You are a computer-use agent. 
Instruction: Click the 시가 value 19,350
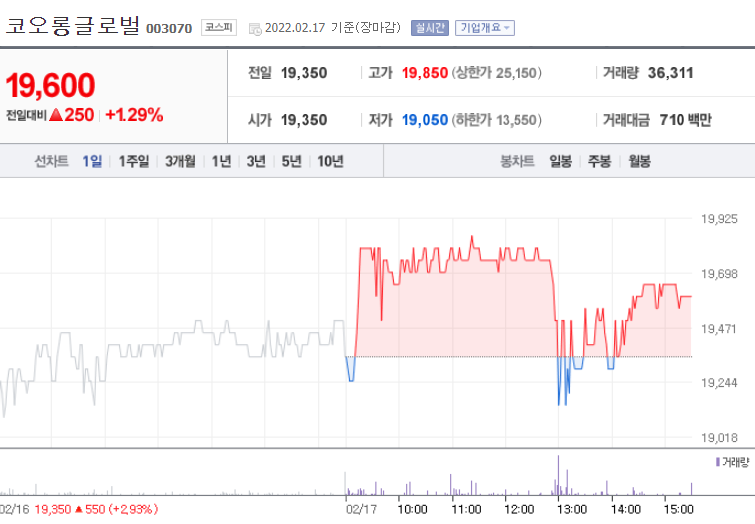304,119
